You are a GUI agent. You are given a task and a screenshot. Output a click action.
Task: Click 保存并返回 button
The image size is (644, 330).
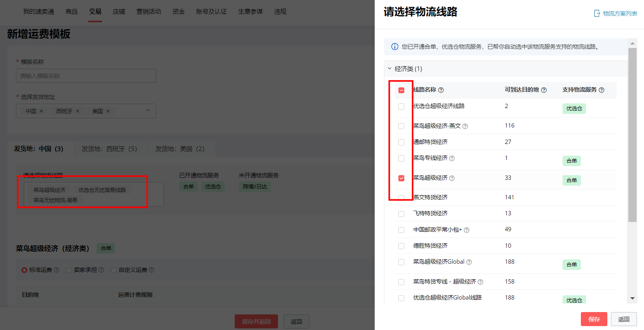pyautogui.click(x=256, y=321)
